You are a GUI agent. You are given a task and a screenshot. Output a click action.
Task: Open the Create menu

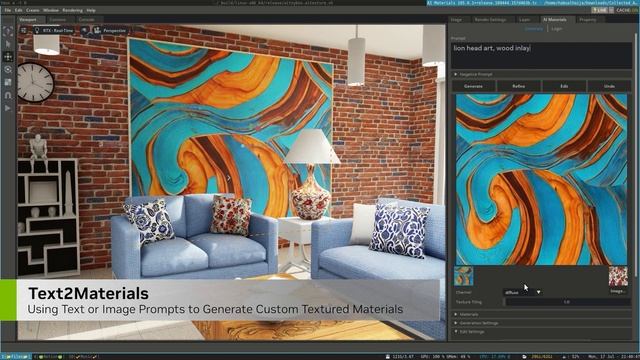tap(33, 10)
